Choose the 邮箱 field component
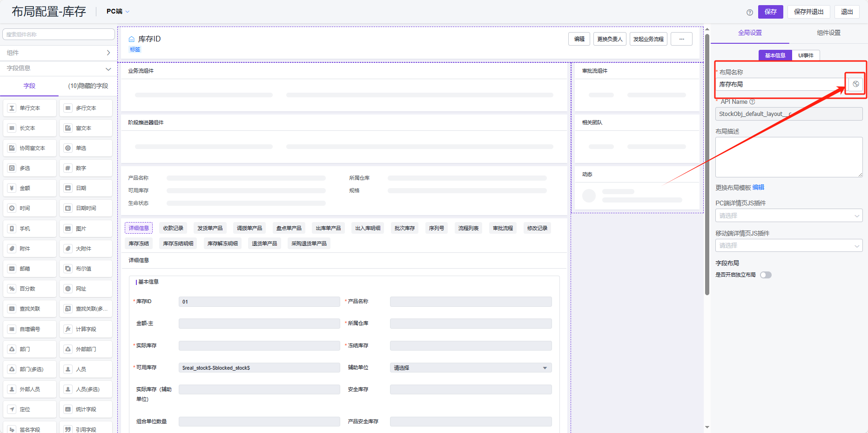The height and width of the screenshot is (433, 868). 30,269
